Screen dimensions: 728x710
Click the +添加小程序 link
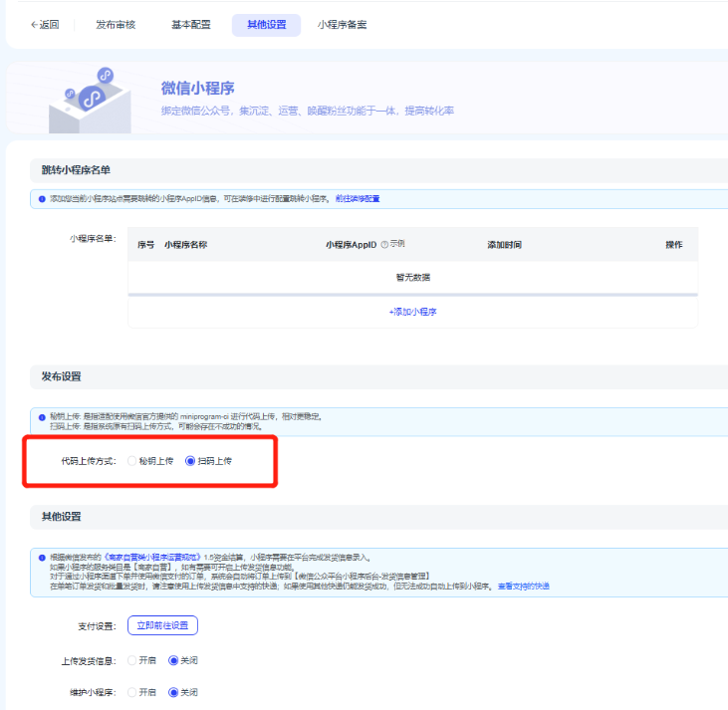412,312
